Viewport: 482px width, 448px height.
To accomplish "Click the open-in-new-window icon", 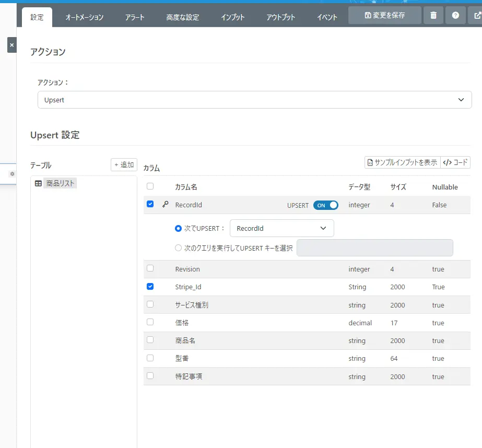I will [476, 16].
